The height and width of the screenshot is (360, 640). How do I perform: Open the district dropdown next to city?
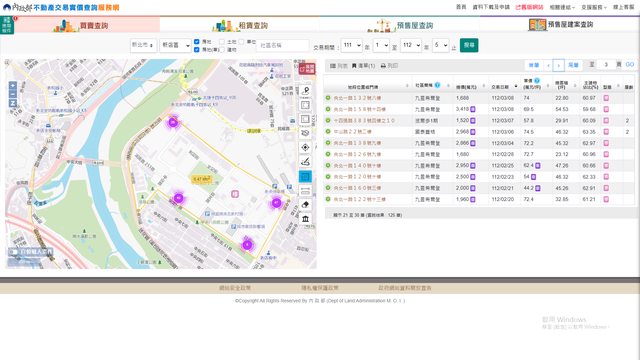(176, 45)
